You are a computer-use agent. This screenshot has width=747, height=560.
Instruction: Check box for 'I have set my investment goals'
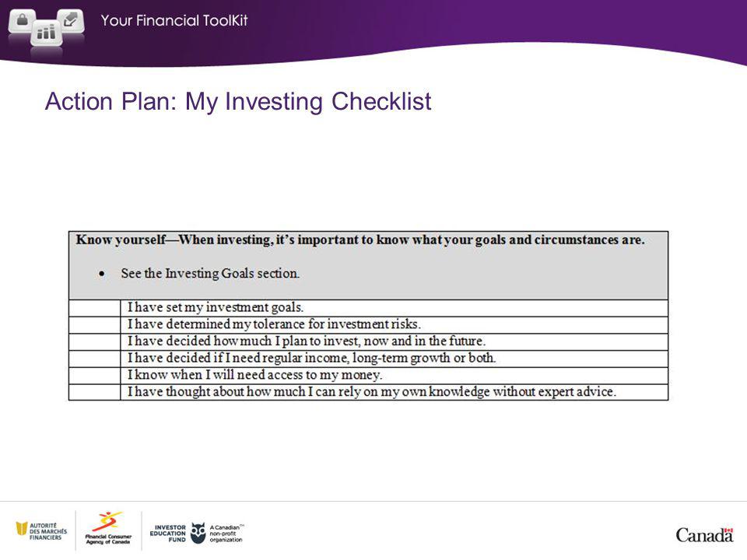94,308
